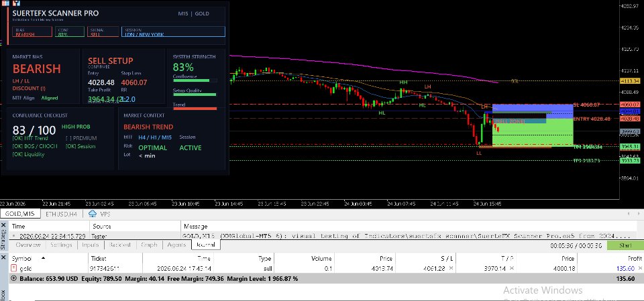Open the Graph tester tab

149,245
